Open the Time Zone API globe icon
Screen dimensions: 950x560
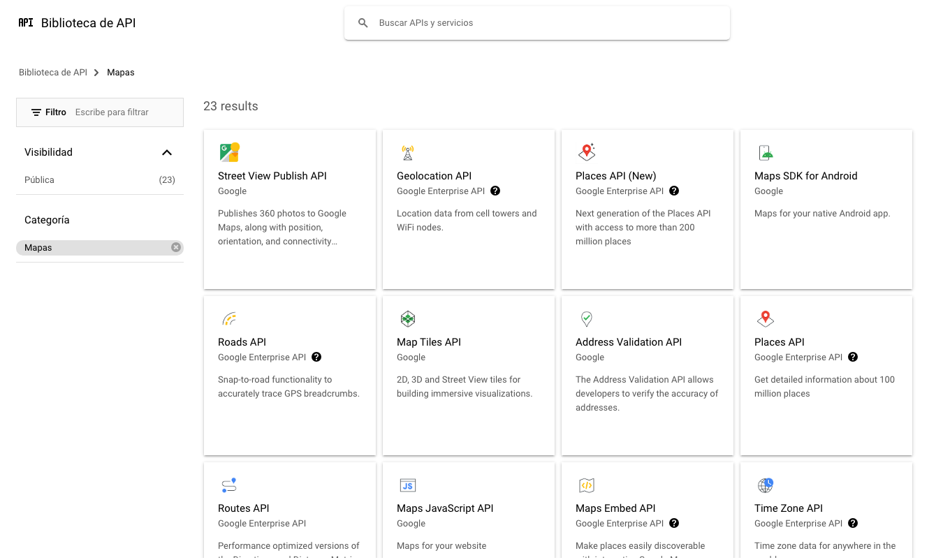766,485
